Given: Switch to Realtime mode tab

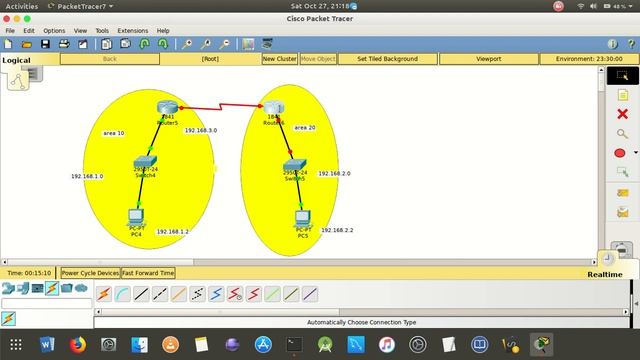Looking at the screenshot, I should pyautogui.click(x=605, y=274).
